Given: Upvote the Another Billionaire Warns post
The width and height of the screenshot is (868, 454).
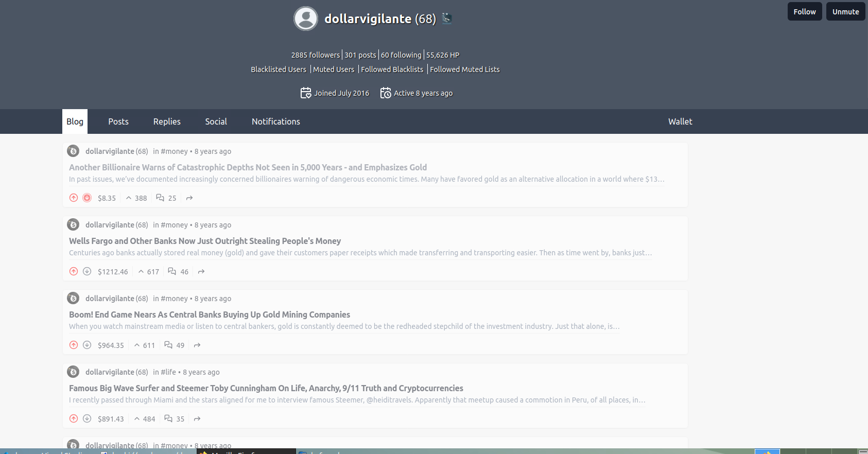Looking at the screenshot, I should point(74,198).
